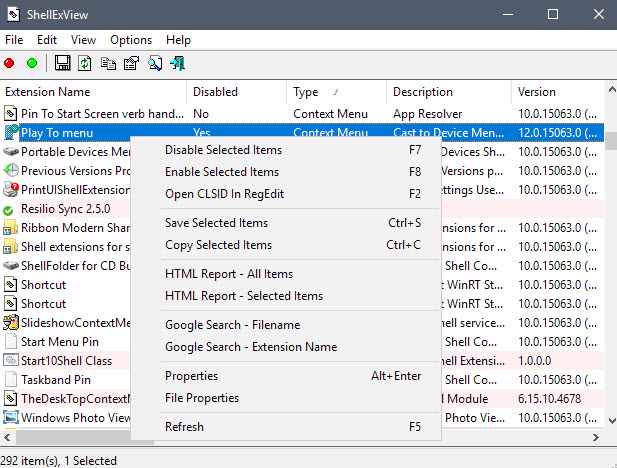Choose Google Search - Extension Name
Viewport: 617px width, 468px height.
click(286, 347)
